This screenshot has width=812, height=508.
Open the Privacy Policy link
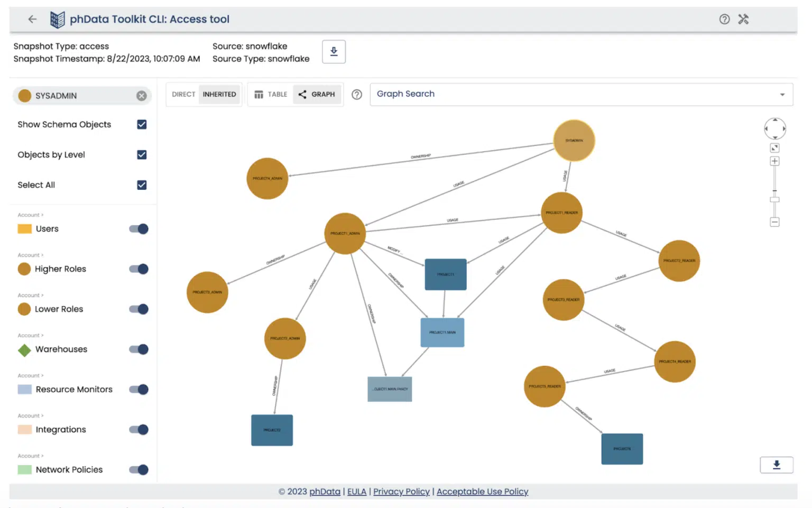tap(401, 492)
